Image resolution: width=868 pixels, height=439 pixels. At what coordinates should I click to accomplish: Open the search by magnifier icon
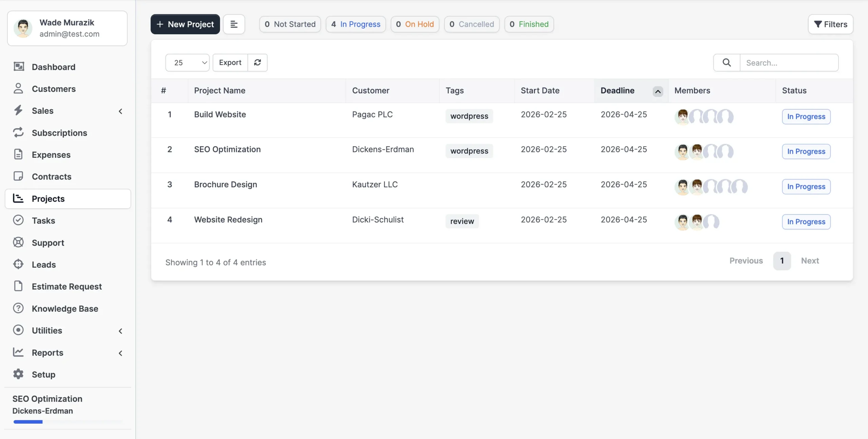(x=726, y=62)
